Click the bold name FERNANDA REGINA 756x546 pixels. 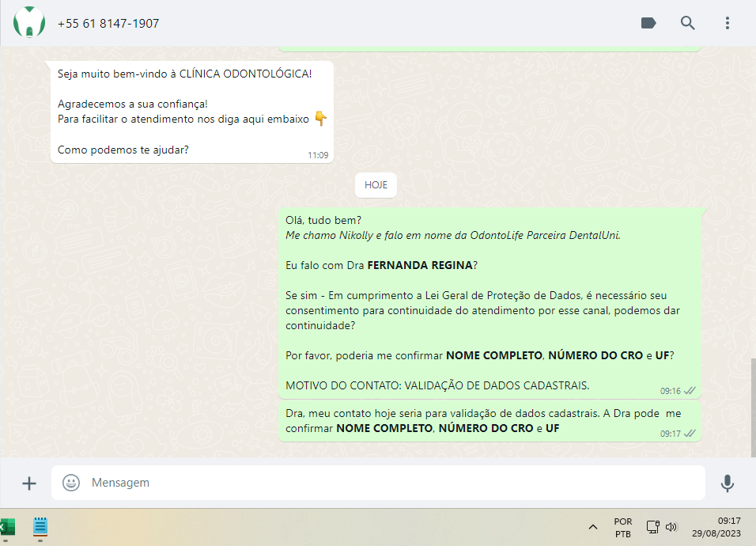click(x=419, y=265)
